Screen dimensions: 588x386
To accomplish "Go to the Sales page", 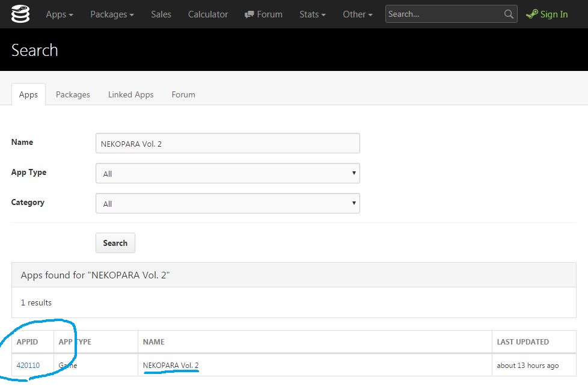I will pos(161,14).
